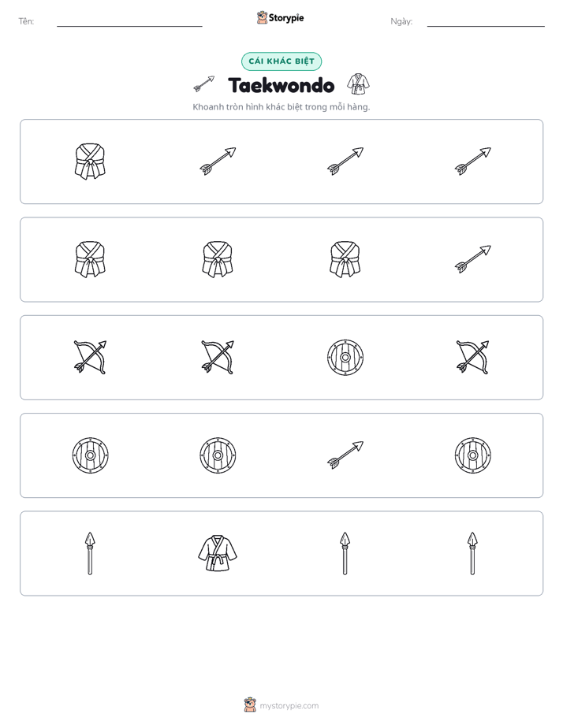Click the Taekwondo title heading
The height and width of the screenshot is (728, 563).
(x=281, y=85)
